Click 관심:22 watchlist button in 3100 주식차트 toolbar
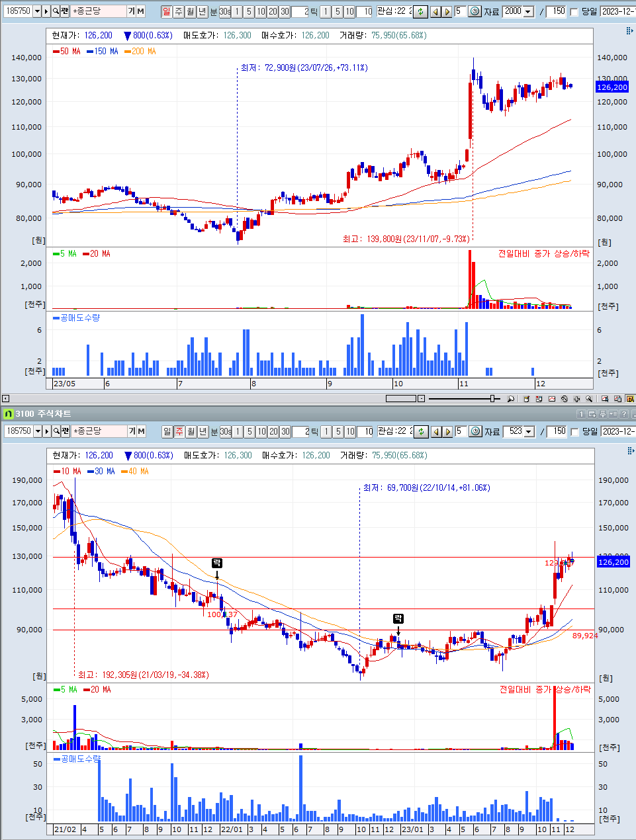This screenshot has height=840, width=636. [x=394, y=431]
